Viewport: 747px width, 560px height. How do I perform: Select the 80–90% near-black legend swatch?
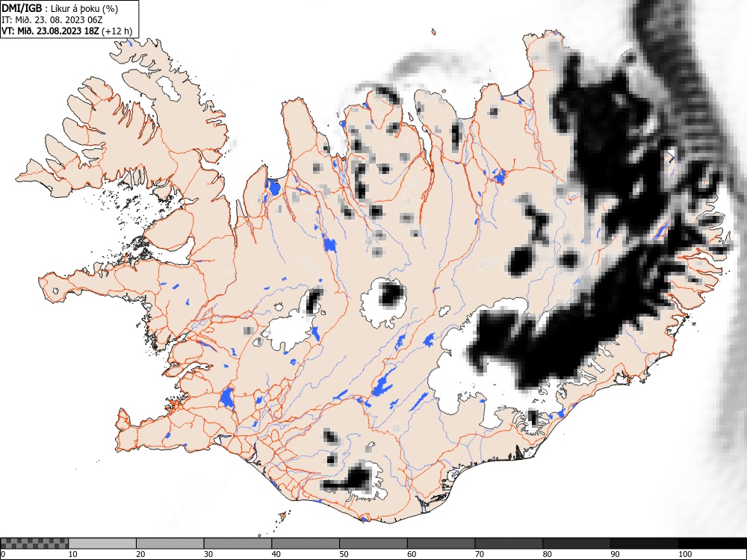(x=576, y=544)
